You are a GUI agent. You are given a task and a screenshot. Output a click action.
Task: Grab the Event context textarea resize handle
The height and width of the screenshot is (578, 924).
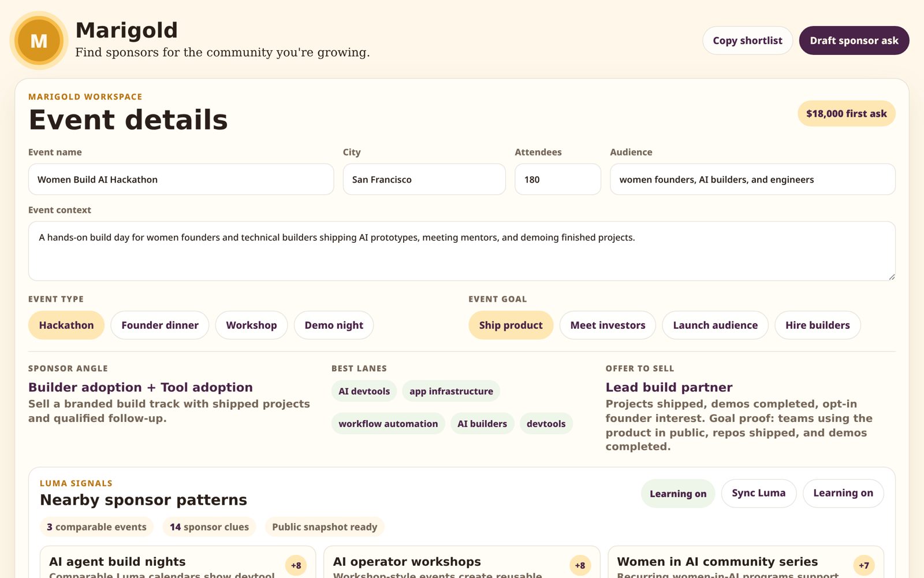tap(892, 277)
